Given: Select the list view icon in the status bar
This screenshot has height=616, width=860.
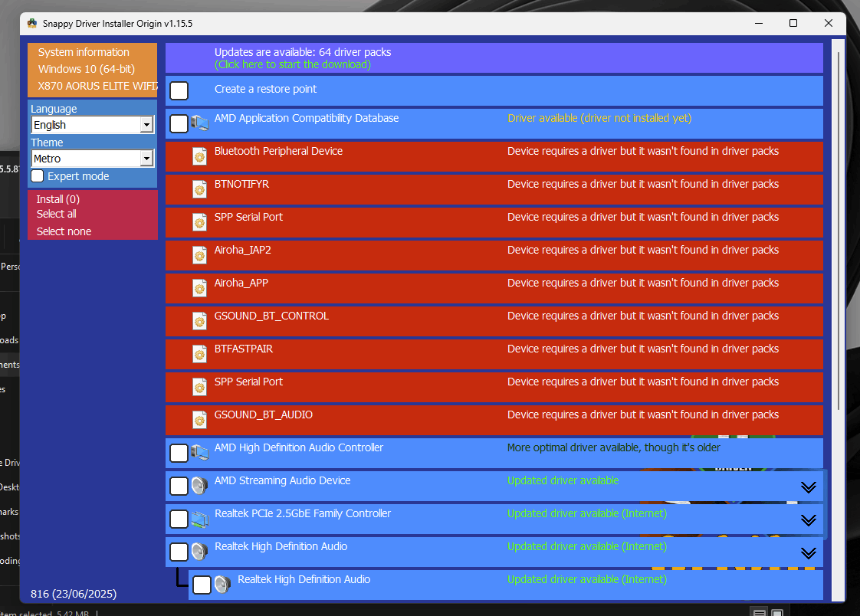Looking at the screenshot, I should 759,611.
